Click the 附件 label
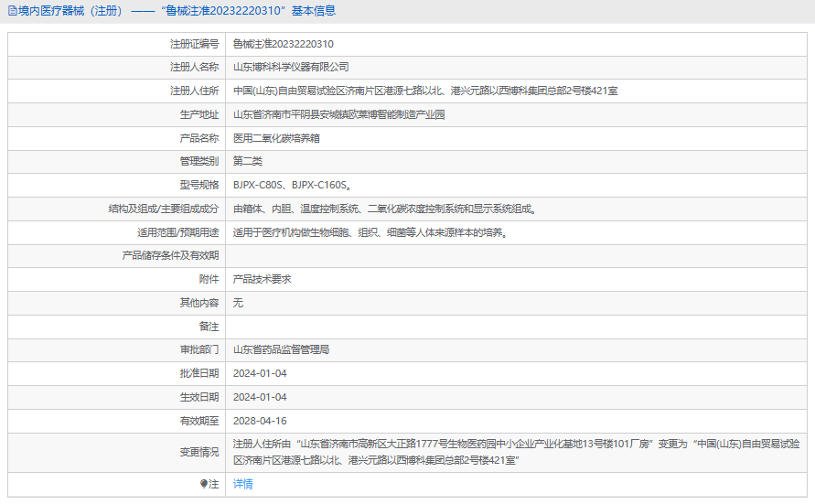The image size is (815, 504). coord(209,279)
